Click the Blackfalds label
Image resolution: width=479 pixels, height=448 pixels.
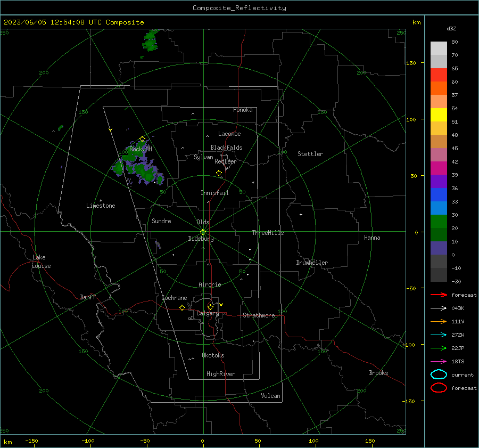tap(226, 148)
